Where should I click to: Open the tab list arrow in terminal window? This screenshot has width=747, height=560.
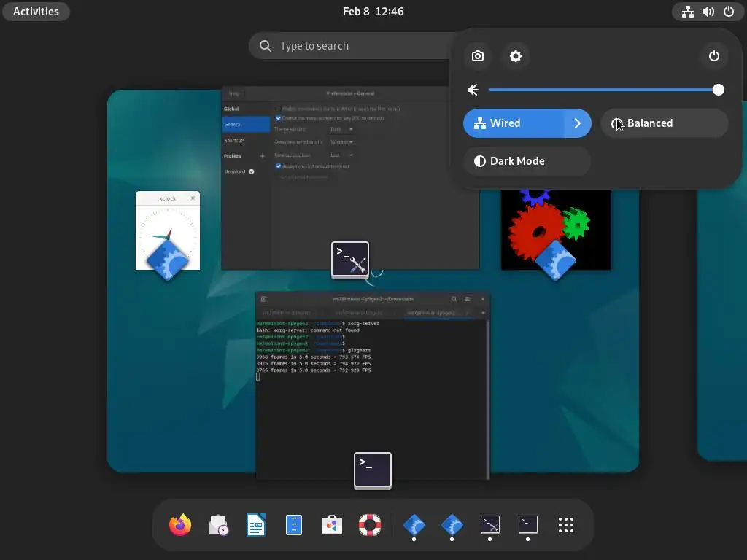point(483,313)
